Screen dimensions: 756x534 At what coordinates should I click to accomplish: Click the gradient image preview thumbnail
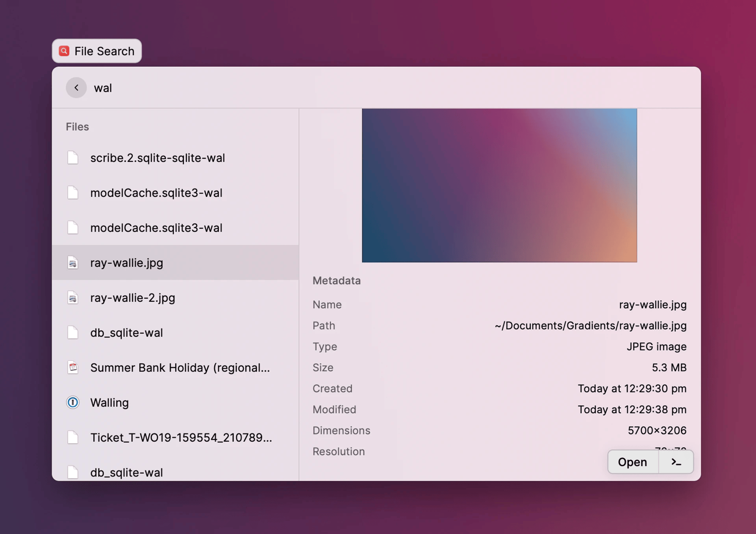click(499, 185)
